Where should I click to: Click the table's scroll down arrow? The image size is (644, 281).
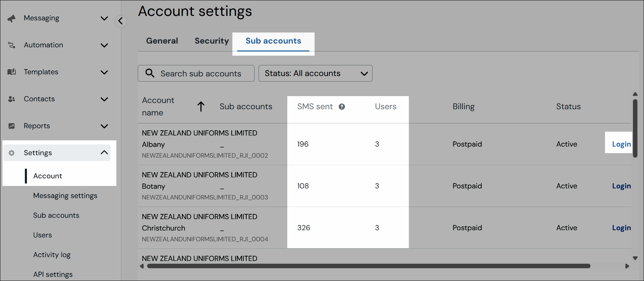tap(635, 258)
